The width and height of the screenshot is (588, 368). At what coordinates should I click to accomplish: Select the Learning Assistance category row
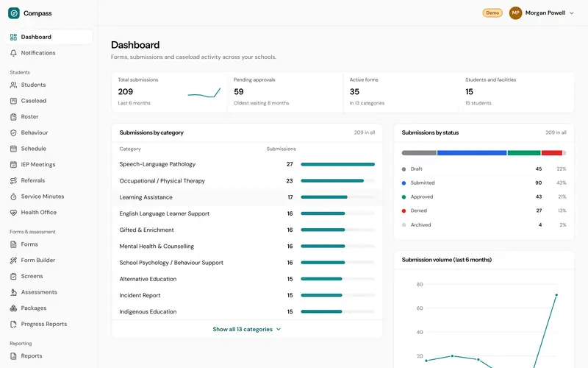[x=247, y=197]
